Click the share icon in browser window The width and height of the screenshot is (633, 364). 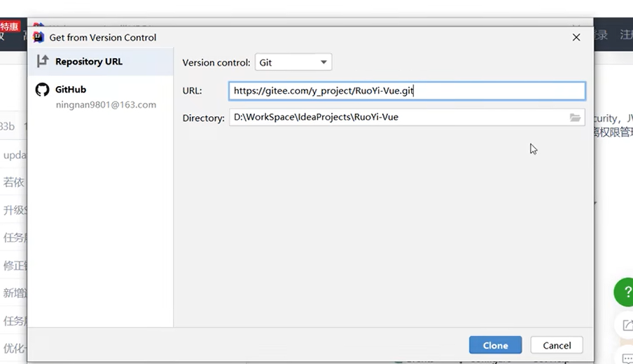point(628,325)
